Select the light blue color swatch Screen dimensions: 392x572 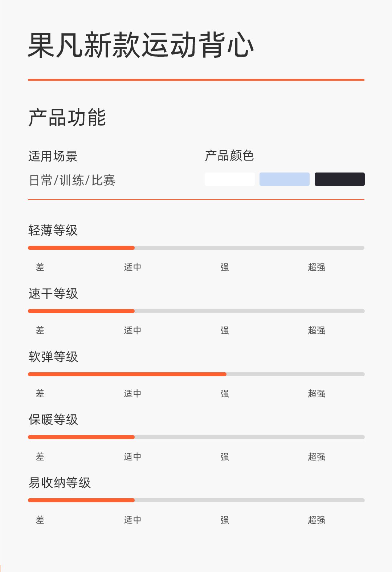[x=284, y=179]
